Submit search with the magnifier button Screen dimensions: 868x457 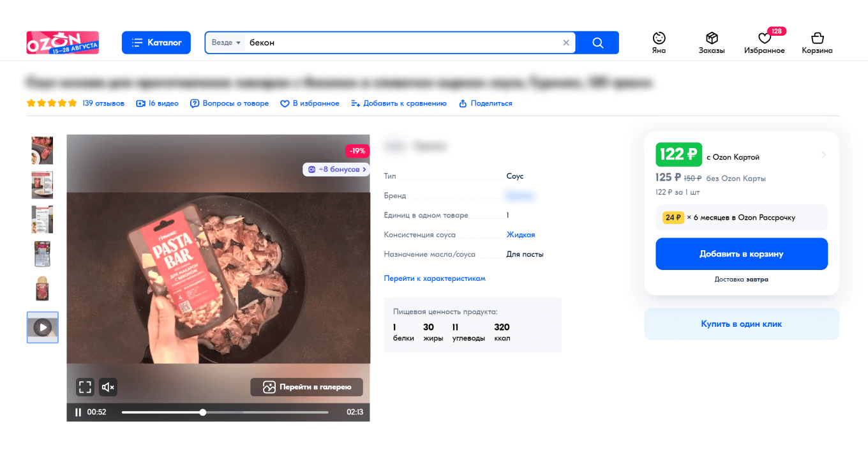click(597, 43)
